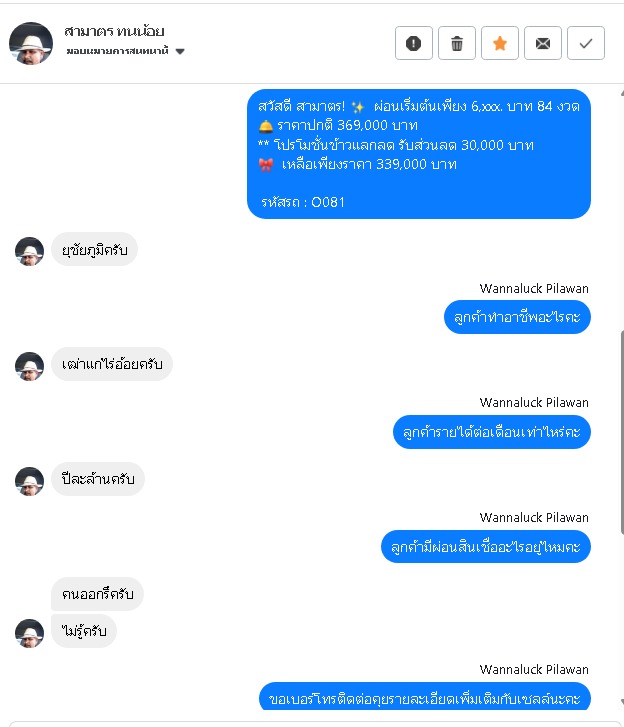
Task: Select the คนออกรึครับ message bubble
Action: 97,594
